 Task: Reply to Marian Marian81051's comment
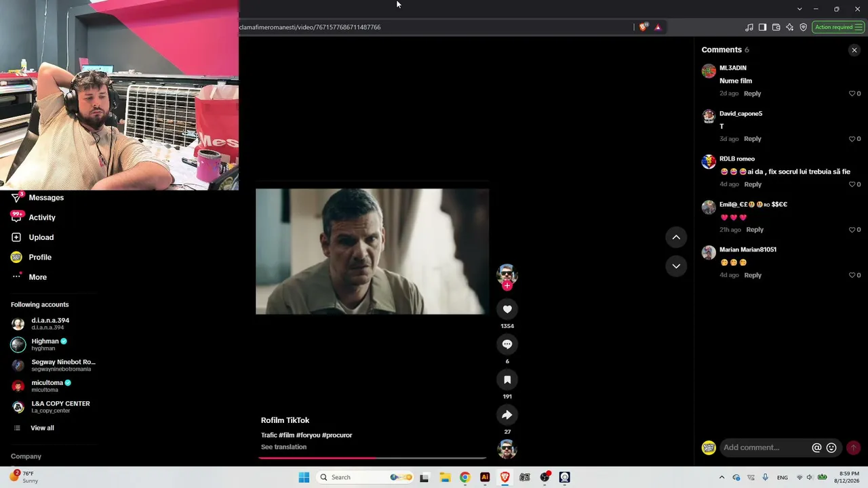tap(752, 275)
